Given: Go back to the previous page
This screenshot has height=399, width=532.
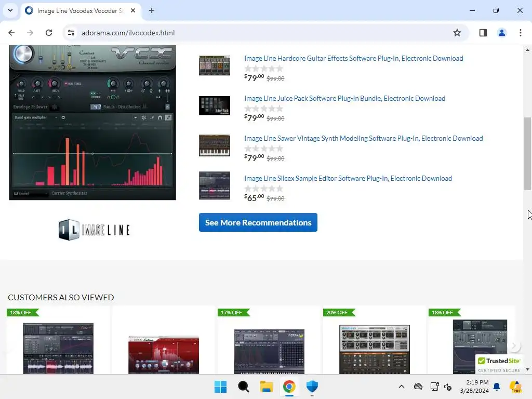Looking at the screenshot, I should point(11,33).
